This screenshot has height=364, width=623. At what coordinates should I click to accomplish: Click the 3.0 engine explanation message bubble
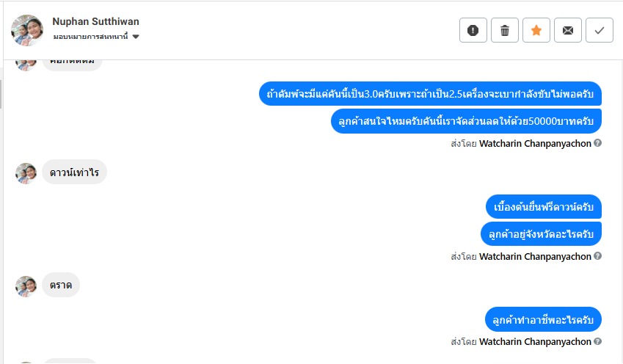(430, 94)
